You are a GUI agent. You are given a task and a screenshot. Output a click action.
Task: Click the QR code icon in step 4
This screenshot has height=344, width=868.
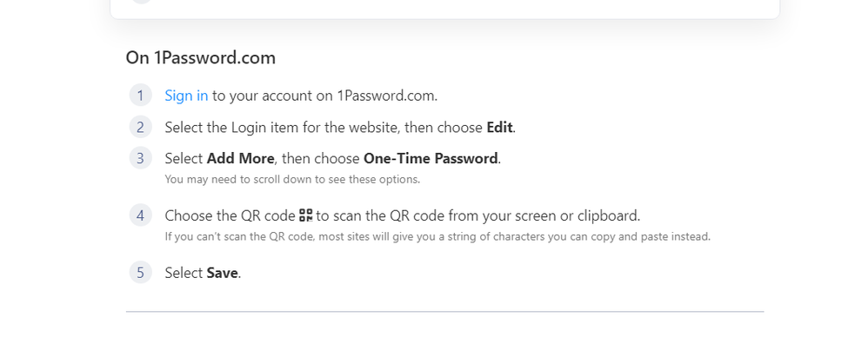(306, 215)
